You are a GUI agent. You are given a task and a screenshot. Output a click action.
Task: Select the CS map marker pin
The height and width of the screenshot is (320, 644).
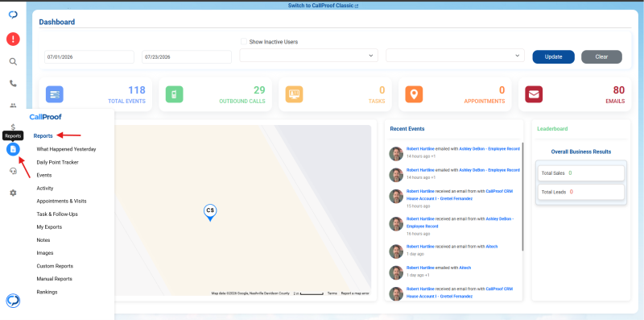click(210, 212)
